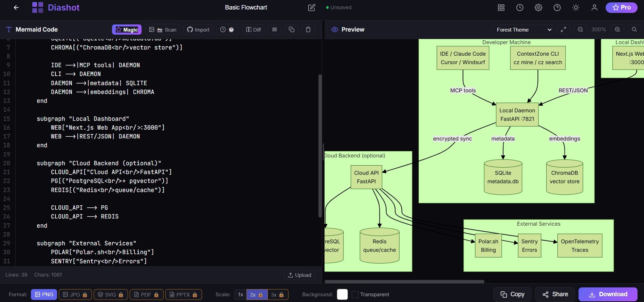The width and height of the screenshot is (644, 302).
Task: Click the Magic AI button
Action: [x=127, y=30]
